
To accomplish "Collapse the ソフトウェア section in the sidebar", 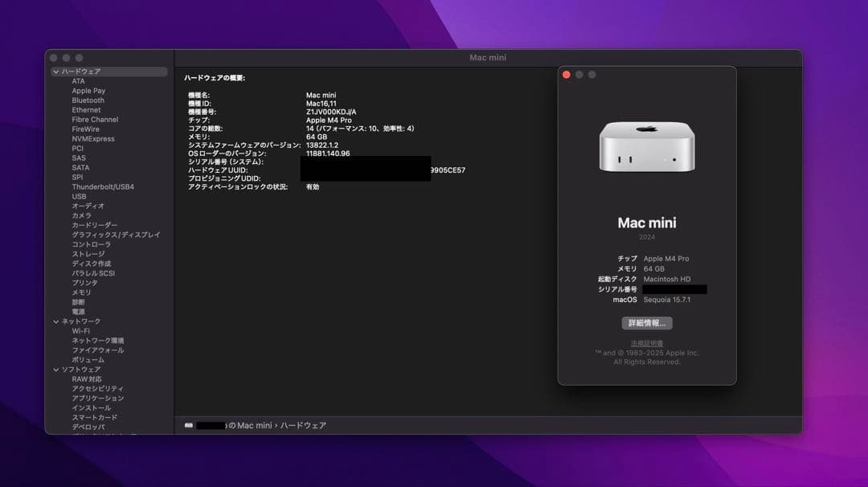I will (55, 369).
